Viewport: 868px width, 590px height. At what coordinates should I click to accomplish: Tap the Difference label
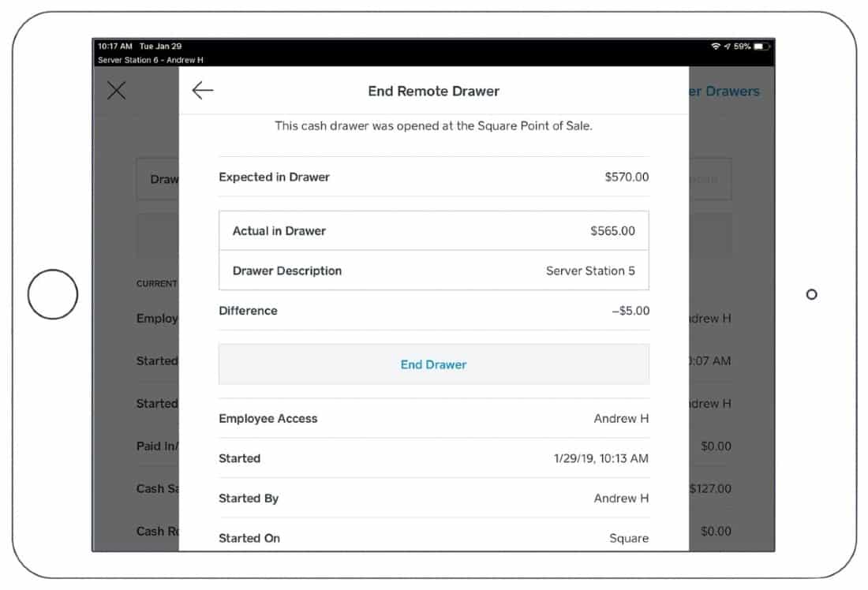click(x=248, y=311)
